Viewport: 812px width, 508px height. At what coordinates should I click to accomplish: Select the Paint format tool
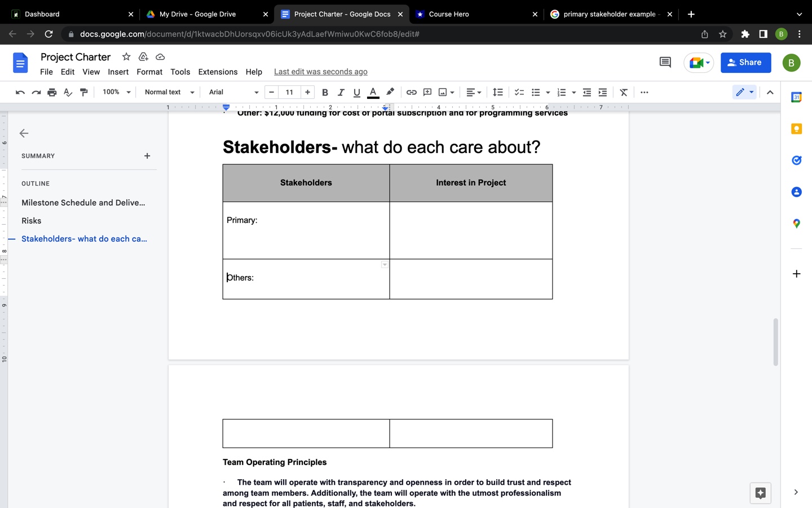coord(83,92)
